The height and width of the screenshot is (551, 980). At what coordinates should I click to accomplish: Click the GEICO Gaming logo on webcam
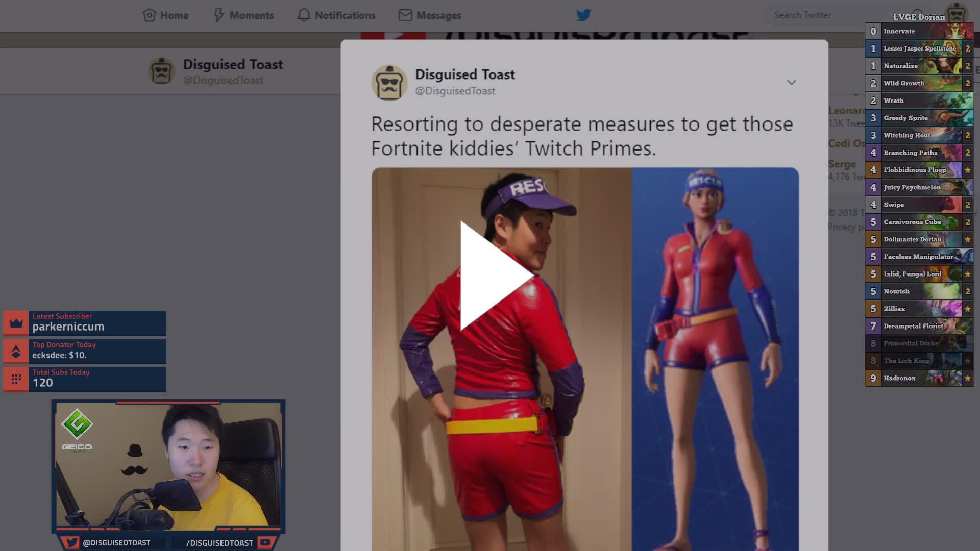(77, 431)
